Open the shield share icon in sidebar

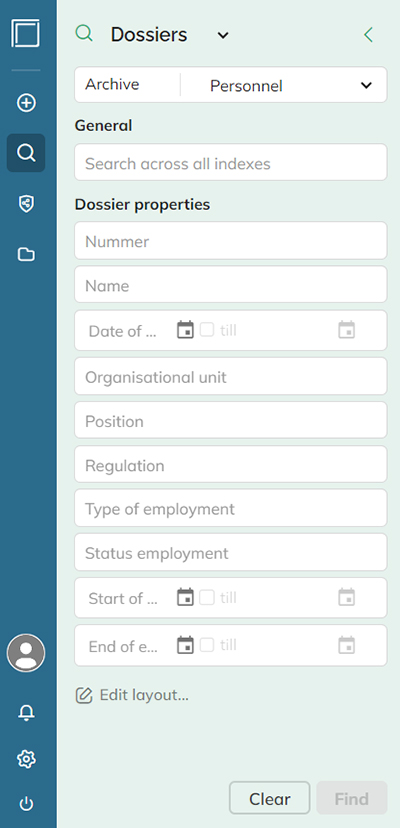tap(26, 203)
